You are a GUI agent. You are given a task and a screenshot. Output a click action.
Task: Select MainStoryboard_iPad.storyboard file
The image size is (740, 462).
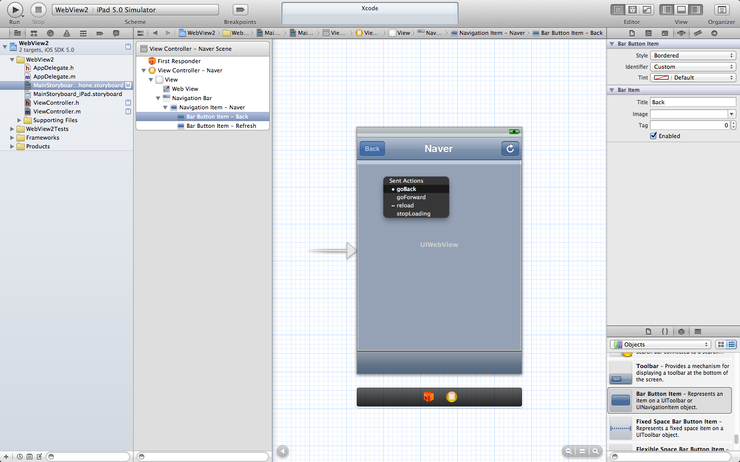77,94
